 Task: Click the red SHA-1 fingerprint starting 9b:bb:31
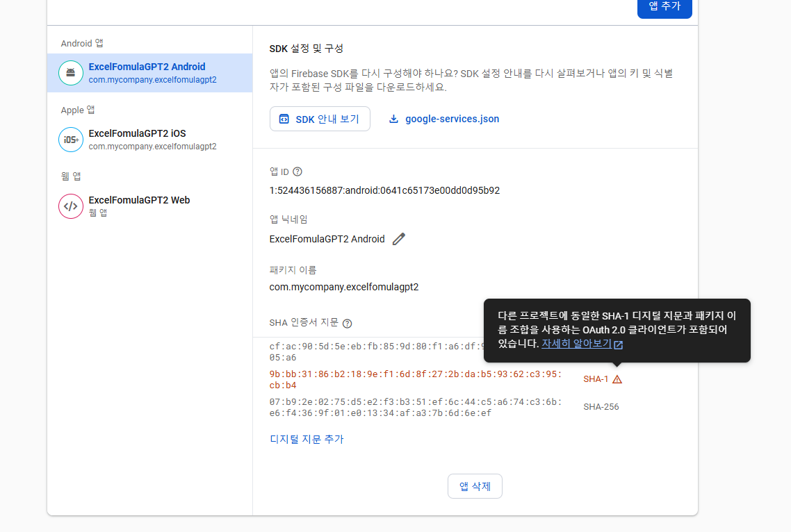415,380
